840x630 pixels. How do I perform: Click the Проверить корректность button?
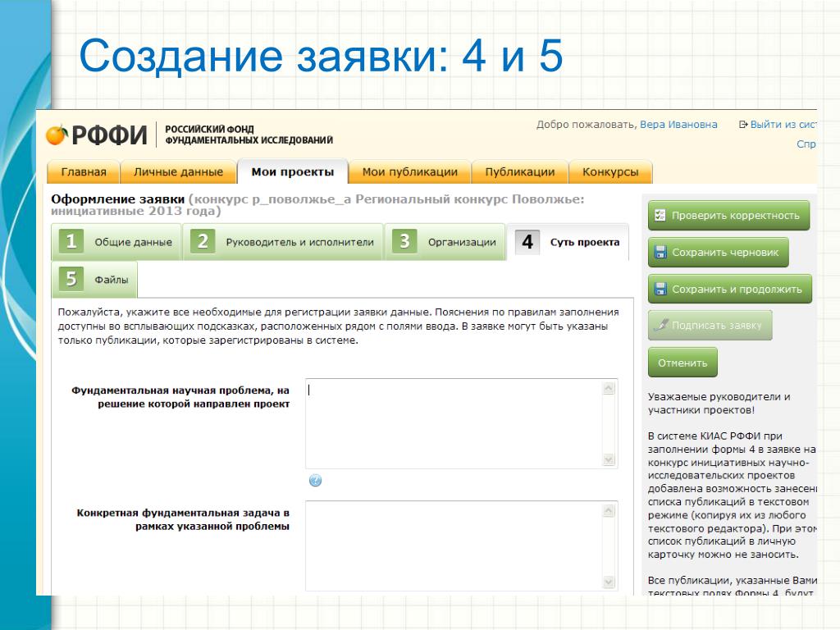click(x=728, y=216)
